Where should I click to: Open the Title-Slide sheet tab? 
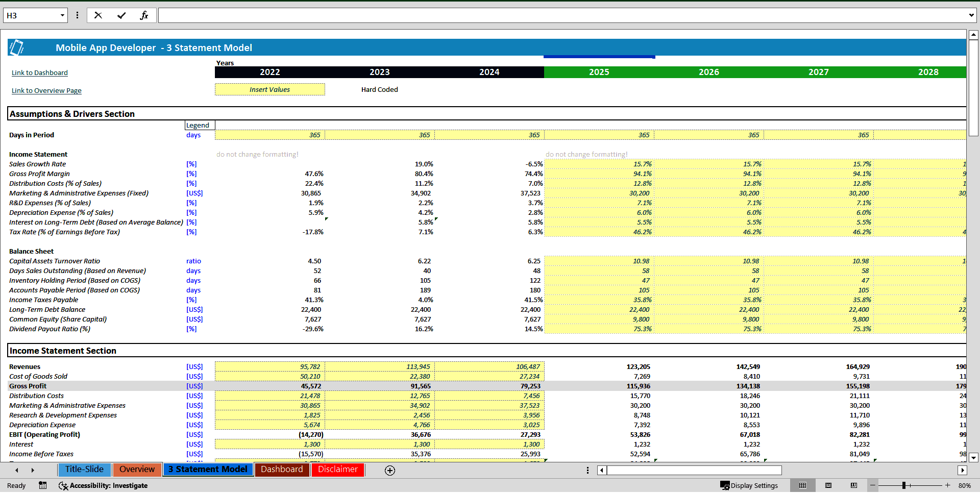tap(84, 470)
